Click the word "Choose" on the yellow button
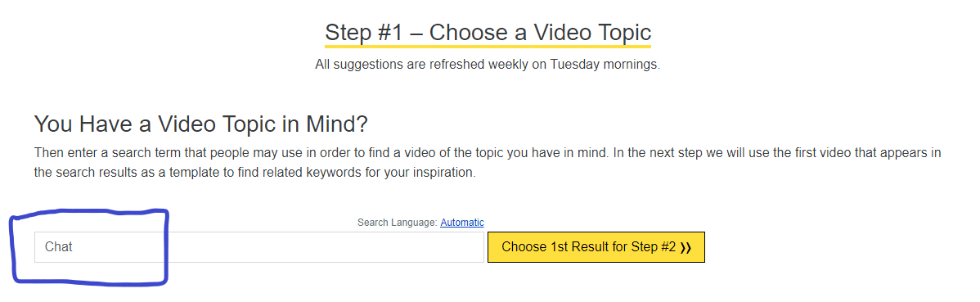 (x=520, y=247)
